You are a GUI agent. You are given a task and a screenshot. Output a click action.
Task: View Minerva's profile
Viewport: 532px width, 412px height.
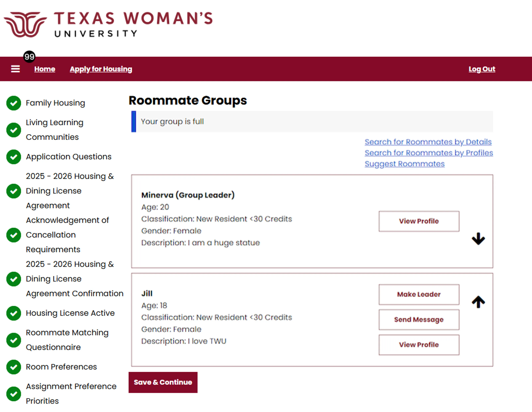(419, 221)
